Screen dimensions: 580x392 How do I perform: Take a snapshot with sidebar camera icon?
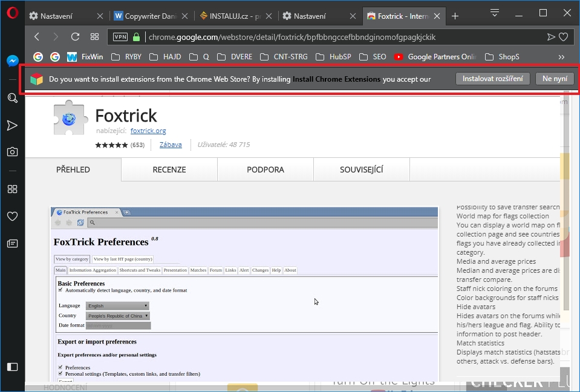tap(12, 152)
